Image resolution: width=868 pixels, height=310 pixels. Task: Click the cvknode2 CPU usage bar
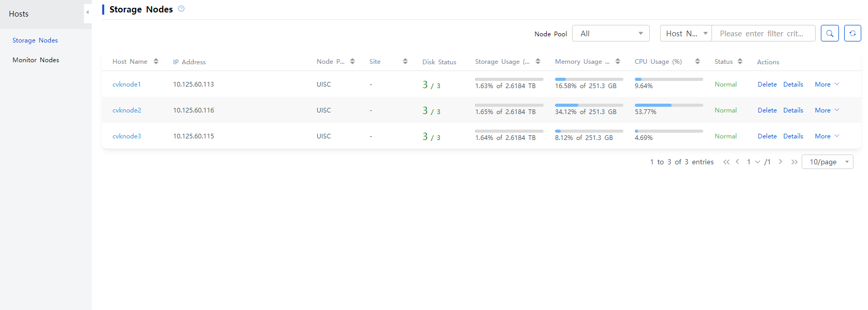[x=669, y=105]
